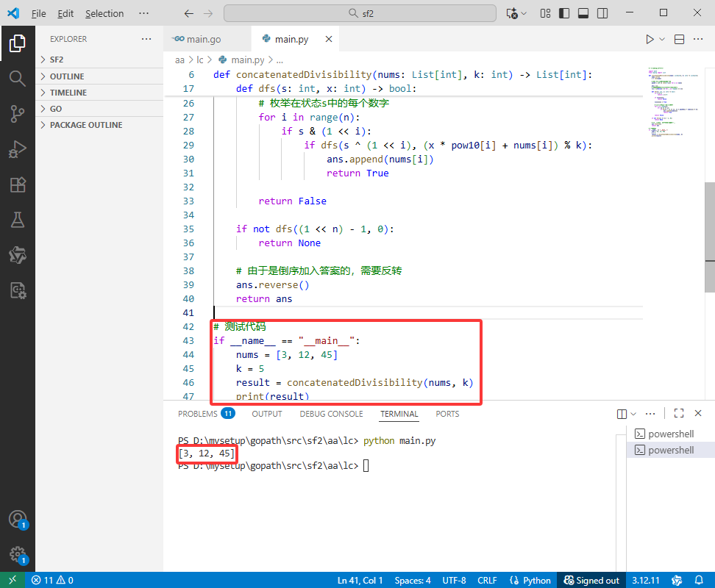Screen dimensions: 715x588
Task: Open the File menu
Action: click(38, 14)
